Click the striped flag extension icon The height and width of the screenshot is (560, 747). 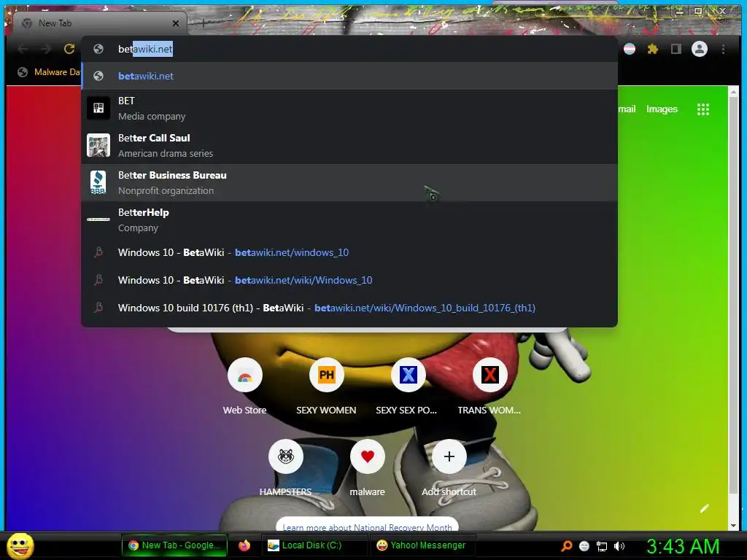tap(630, 49)
